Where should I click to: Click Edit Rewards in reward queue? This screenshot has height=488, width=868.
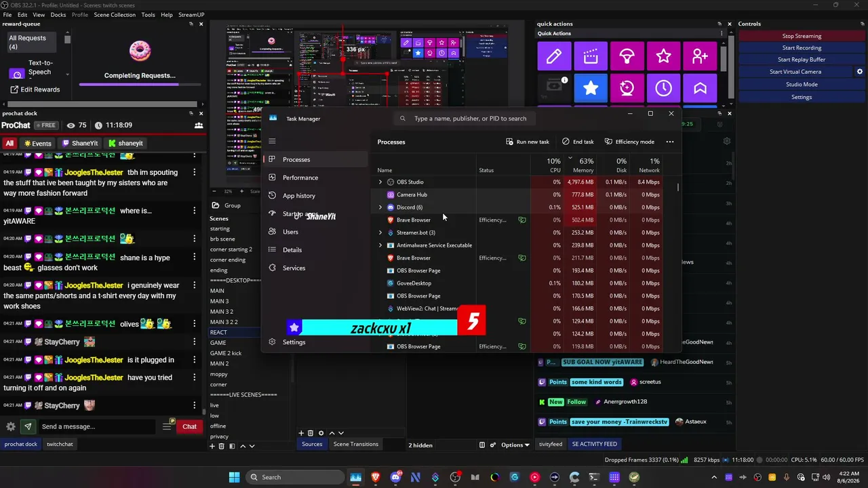click(x=35, y=89)
